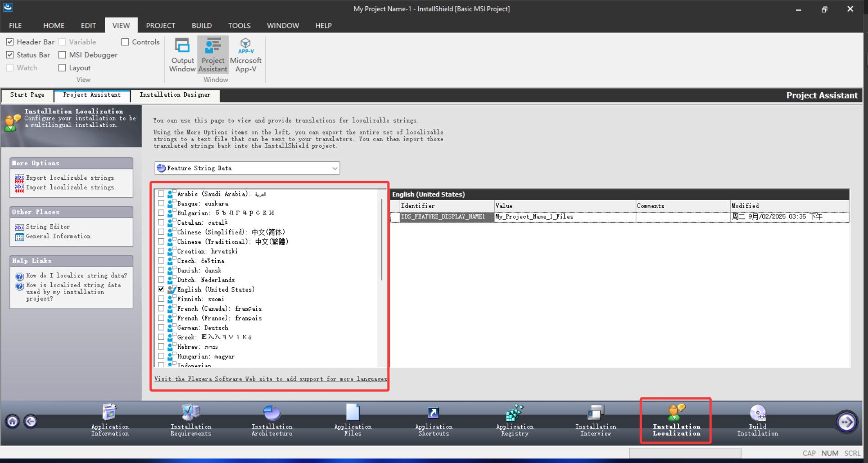Viewport: 868px width, 463px height.
Task: Toggle the Status Bar checkbox
Action: 10,55
